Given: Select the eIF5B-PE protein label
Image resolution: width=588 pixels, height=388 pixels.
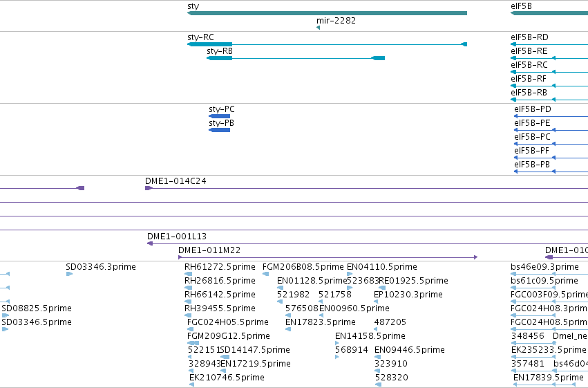Looking at the screenshot, I should [532, 123].
